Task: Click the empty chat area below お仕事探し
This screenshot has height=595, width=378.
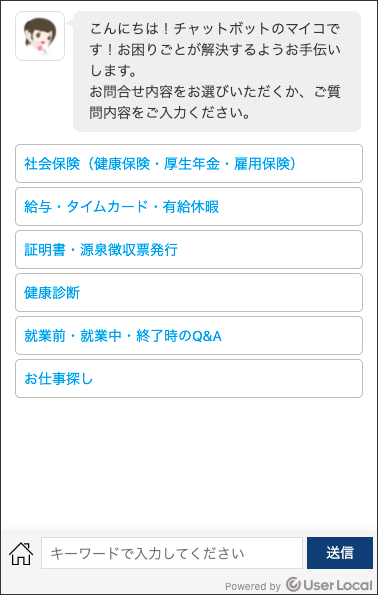Action: coord(189,463)
